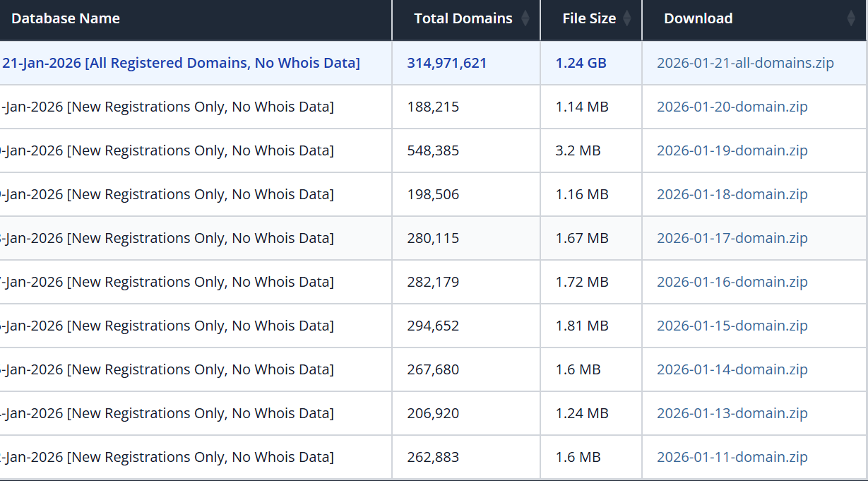Click the File Size header label
The height and width of the screenshot is (481, 868).
589,19
